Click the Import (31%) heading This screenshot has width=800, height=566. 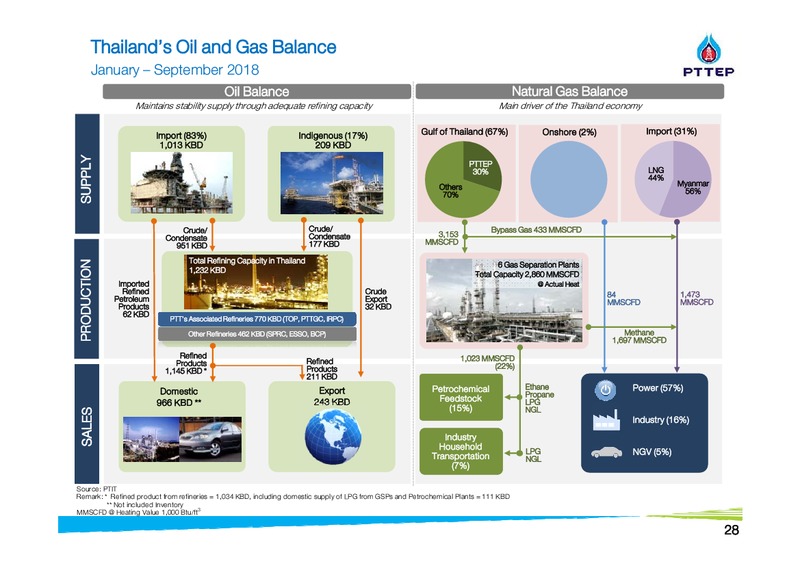[671, 131]
